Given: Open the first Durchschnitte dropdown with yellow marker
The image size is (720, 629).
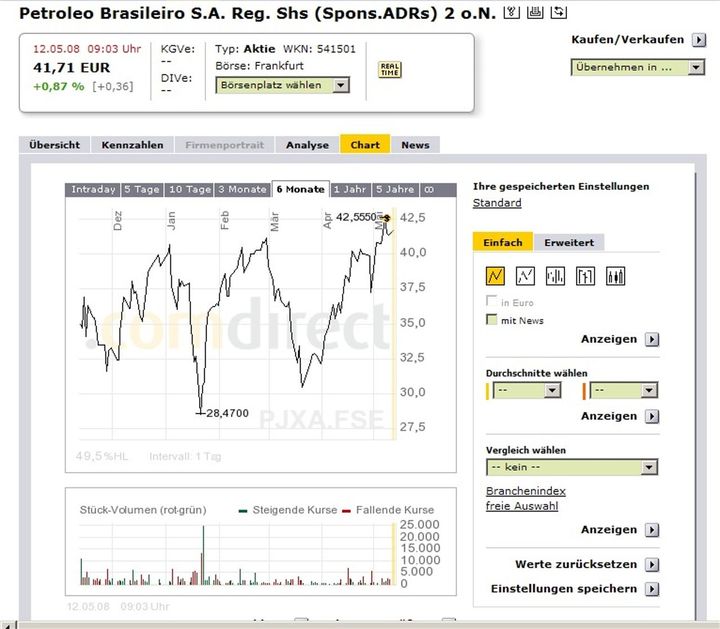Looking at the screenshot, I should [527, 390].
